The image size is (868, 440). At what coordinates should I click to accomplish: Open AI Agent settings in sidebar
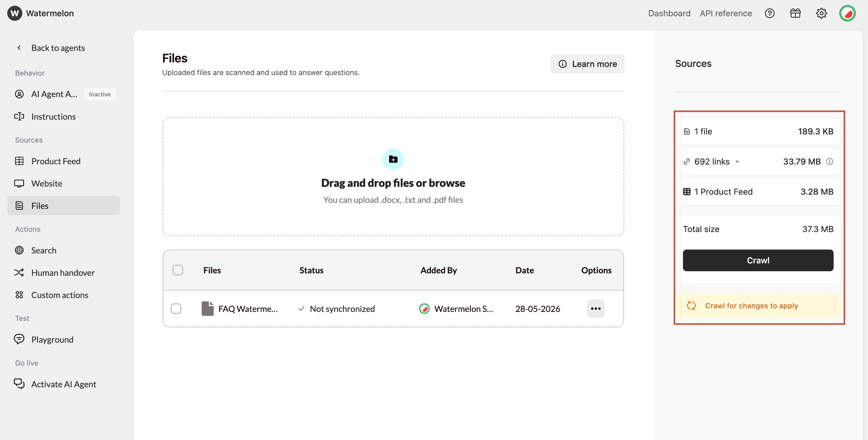click(64, 94)
